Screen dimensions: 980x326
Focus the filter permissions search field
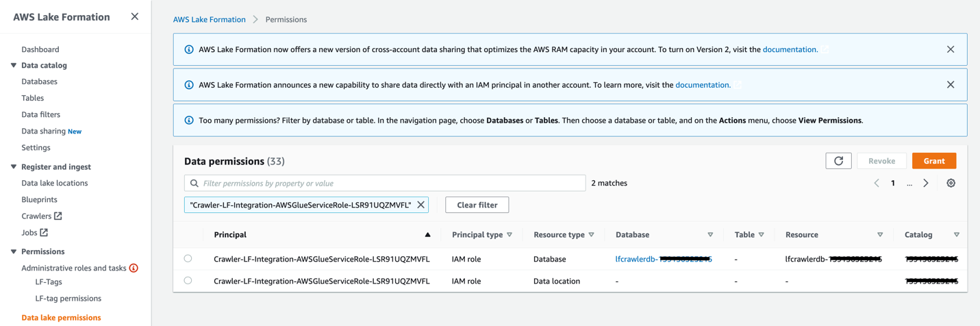[390, 184]
